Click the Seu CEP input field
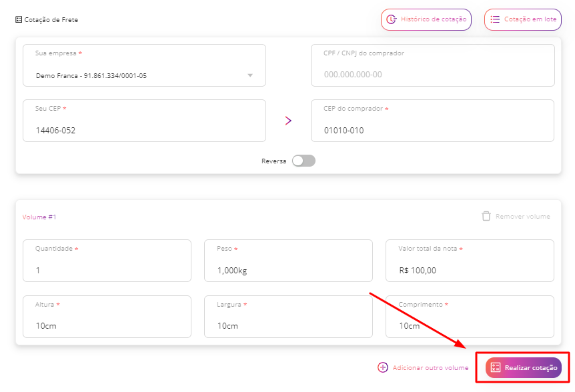575x392 pixels. [144, 121]
